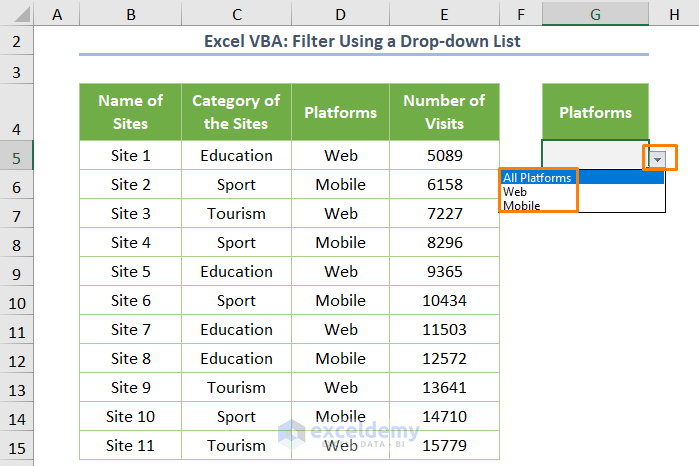Click the 'Name of Sites' header cell
699x466 pixels.
pos(131,112)
